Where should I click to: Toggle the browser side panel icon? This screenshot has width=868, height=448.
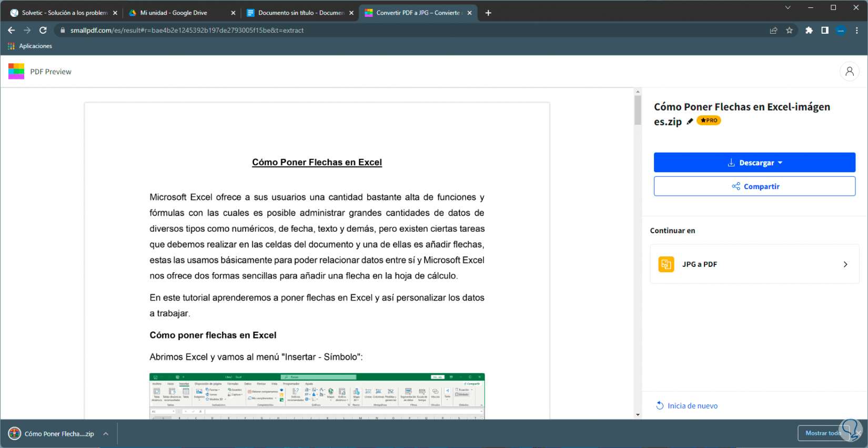coord(825,31)
